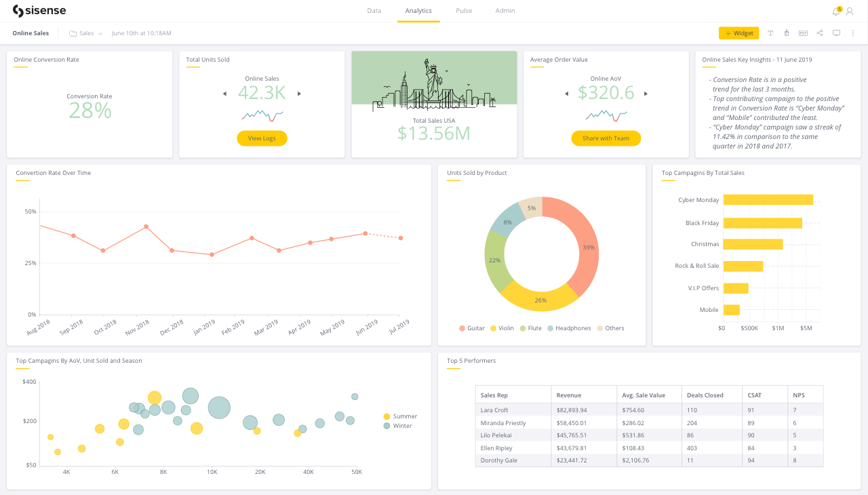Toggle the Headphones legend series
This screenshot has width=868, height=495.
569,328
